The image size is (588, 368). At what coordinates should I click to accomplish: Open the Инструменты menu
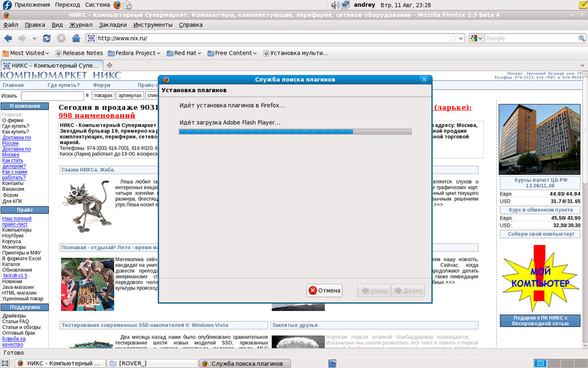153,25
